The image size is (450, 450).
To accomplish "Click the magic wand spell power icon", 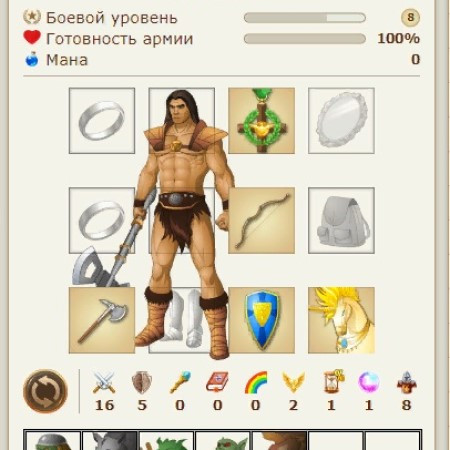I will (180, 382).
